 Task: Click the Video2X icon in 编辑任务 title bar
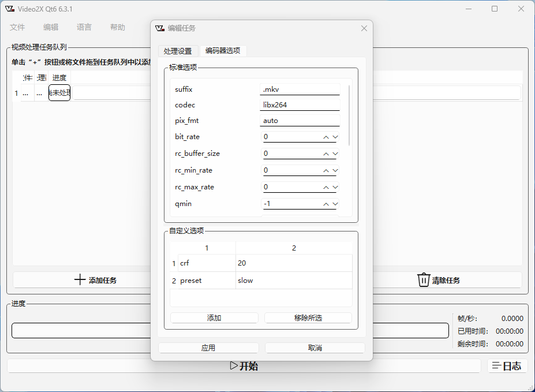coord(160,28)
